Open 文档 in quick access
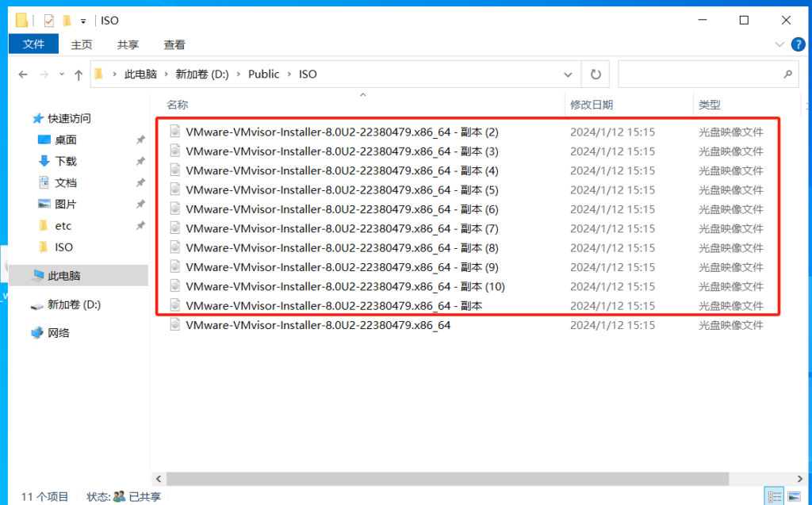 click(x=66, y=183)
